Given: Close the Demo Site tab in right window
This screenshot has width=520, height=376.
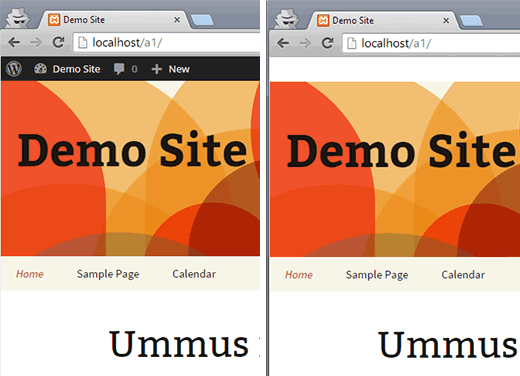Looking at the screenshot, I should click(446, 21).
